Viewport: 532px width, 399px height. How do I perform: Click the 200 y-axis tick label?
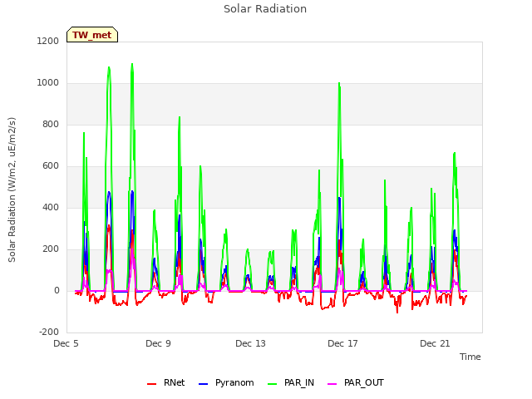[51, 249]
